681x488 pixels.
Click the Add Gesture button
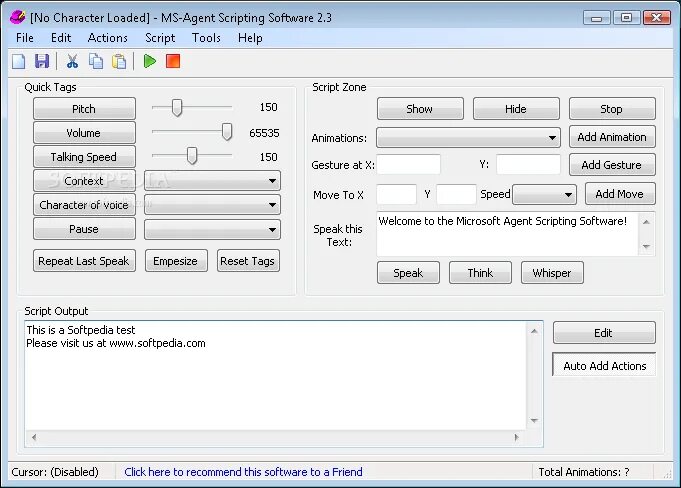pyautogui.click(x=612, y=165)
